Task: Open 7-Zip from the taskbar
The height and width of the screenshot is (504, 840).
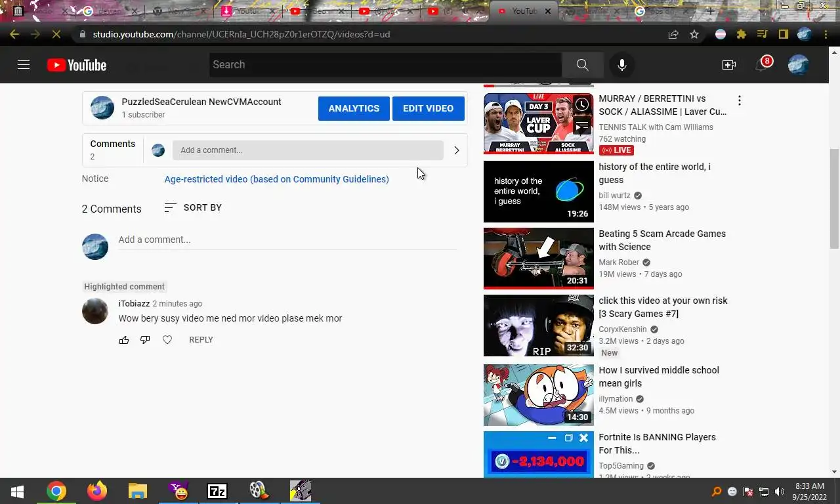Action: [217, 491]
